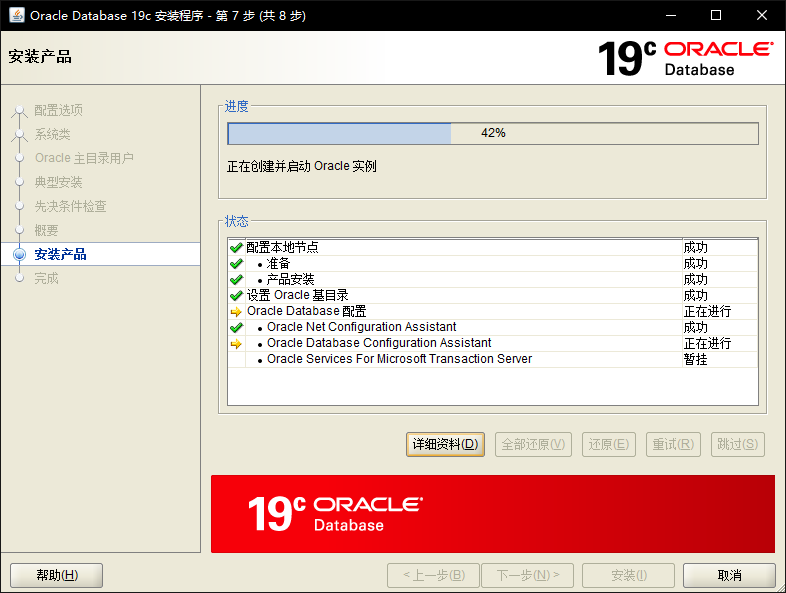Select Oracle Services For Microsoft Transaction Server row

(493, 360)
